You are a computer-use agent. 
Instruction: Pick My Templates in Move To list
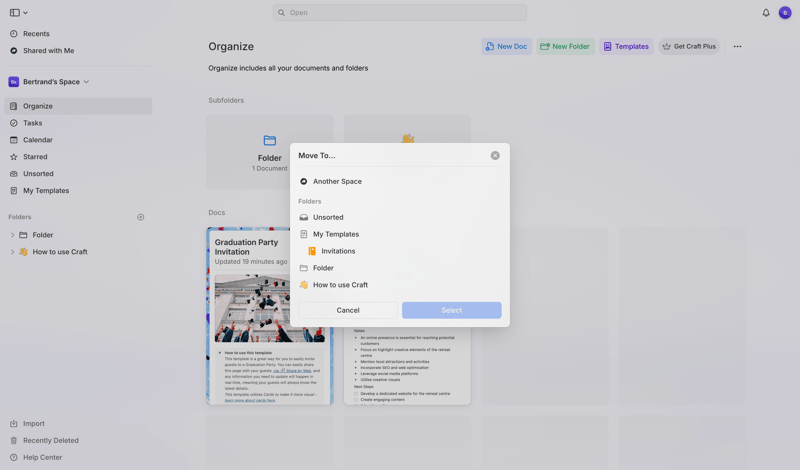(335, 234)
